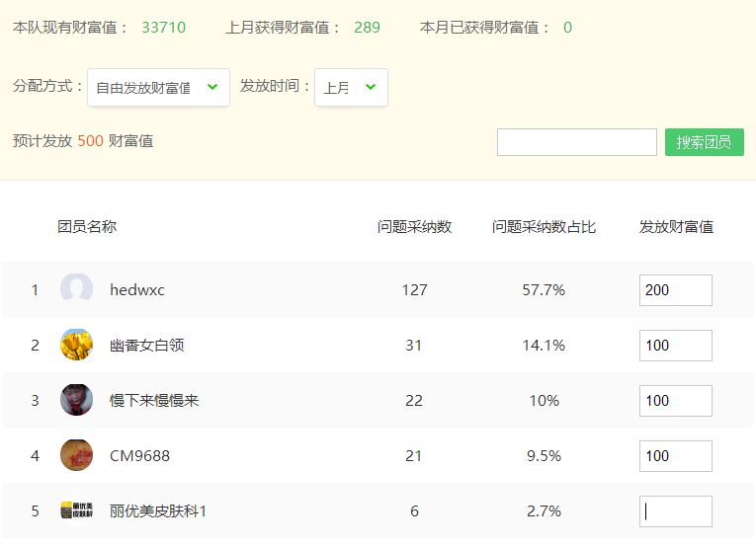Viewport: 756px width, 548px height.
Task: Click the 问题采纳数 column header
Action: tap(415, 226)
